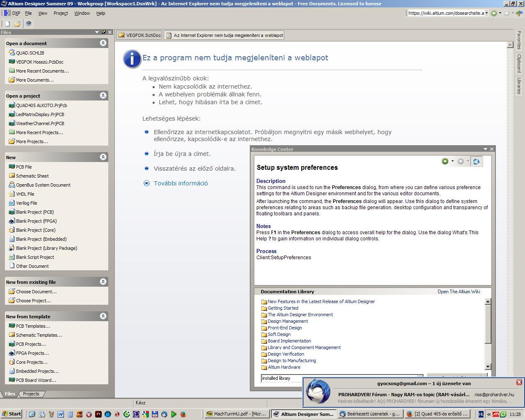Click the Thunderbird icon in the notification popup

[318, 392]
